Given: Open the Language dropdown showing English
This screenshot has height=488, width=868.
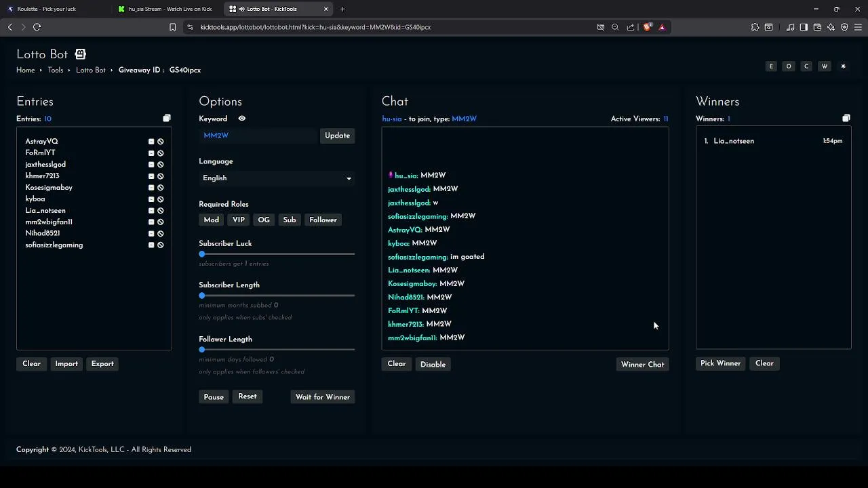Looking at the screenshot, I should tap(277, 178).
